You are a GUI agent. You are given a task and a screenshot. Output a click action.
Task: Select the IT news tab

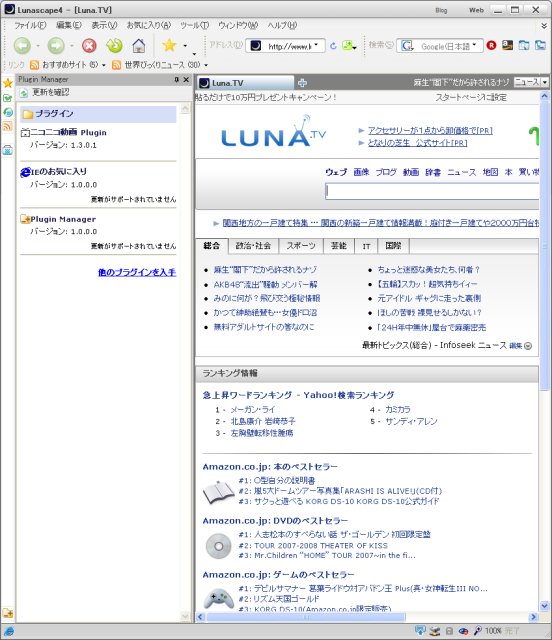point(366,246)
